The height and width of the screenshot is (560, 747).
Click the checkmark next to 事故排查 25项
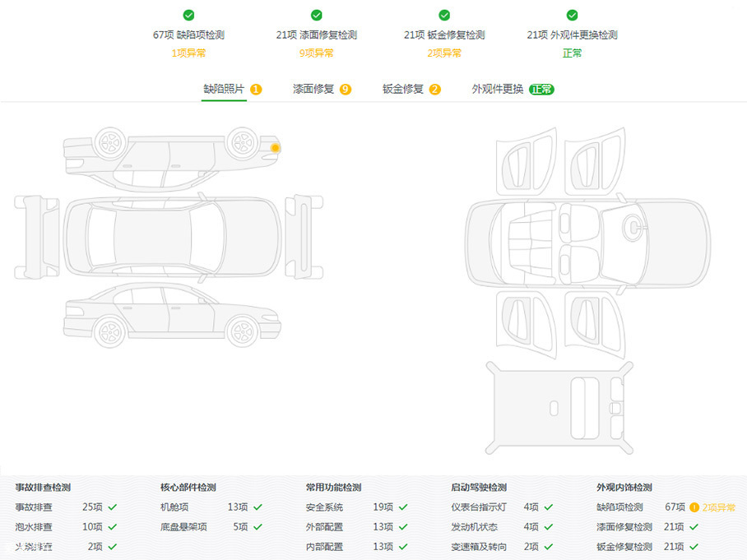(x=112, y=507)
